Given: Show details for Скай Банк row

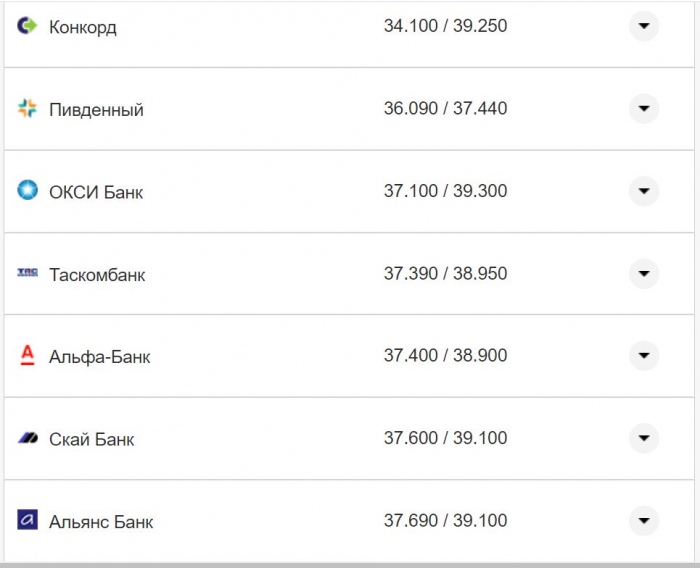Looking at the screenshot, I should click(644, 437).
